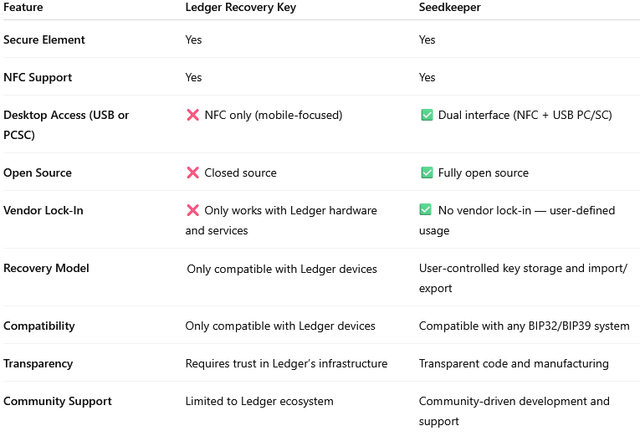This screenshot has height=432, width=640.
Task: Select the Seedkeeper column header
Action: pyautogui.click(x=450, y=7)
